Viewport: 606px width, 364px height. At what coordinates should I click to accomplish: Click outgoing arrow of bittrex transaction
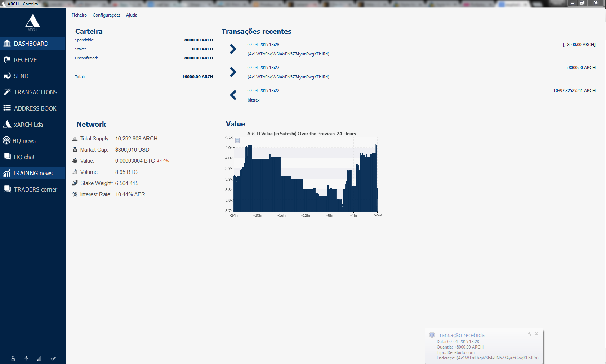[x=233, y=95]
